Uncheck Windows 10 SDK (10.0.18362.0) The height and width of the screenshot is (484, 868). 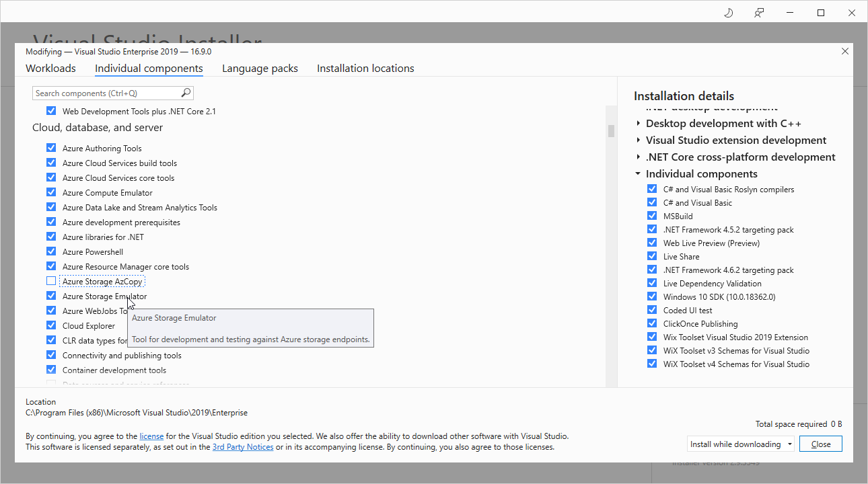click(651, 296)
